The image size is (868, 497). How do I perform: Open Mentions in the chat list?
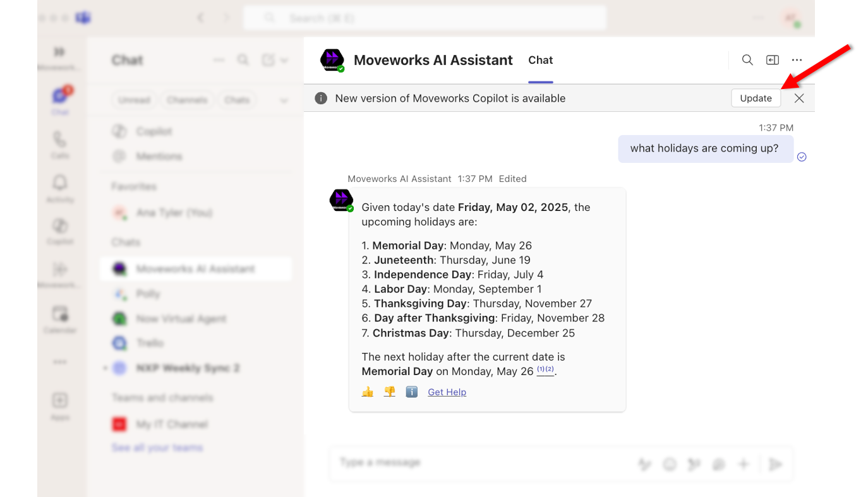tap(196, 156)
